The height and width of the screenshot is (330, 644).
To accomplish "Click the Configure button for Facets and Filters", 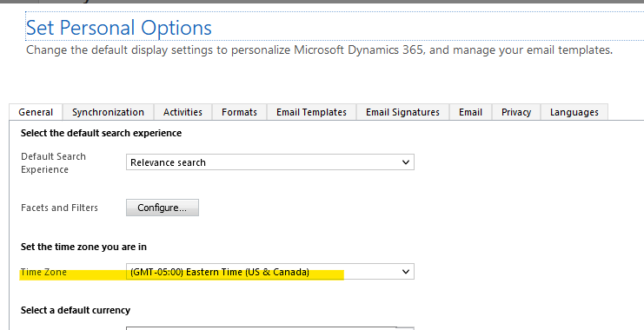I will (163, 208).
